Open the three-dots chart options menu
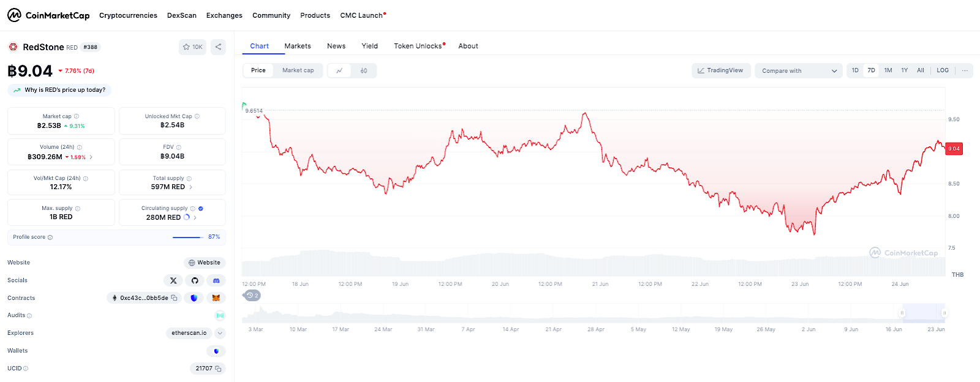The height and width of the screenshot is (382, 980). click(x=965, y=70)
